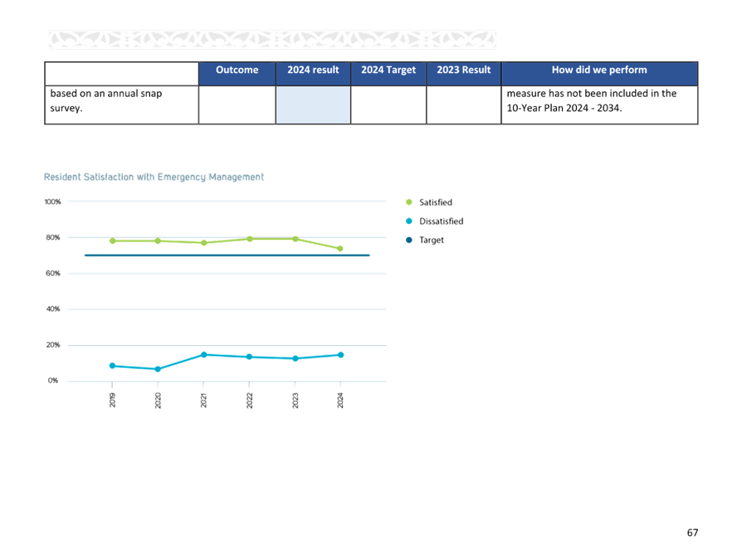Click the 2024 x-axis label
The image size is (742, 560).
pos(340,400)
